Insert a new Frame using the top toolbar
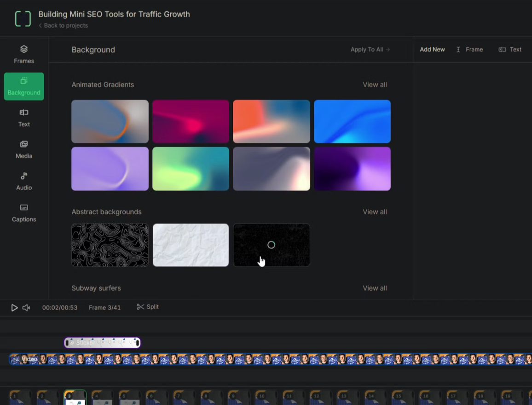The height and width of the screenshot is (405, 532). 470,49
